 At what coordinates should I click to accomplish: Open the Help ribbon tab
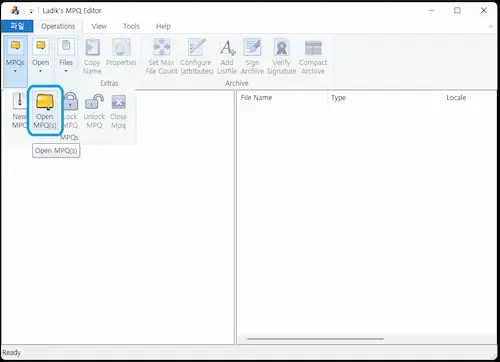163,26
